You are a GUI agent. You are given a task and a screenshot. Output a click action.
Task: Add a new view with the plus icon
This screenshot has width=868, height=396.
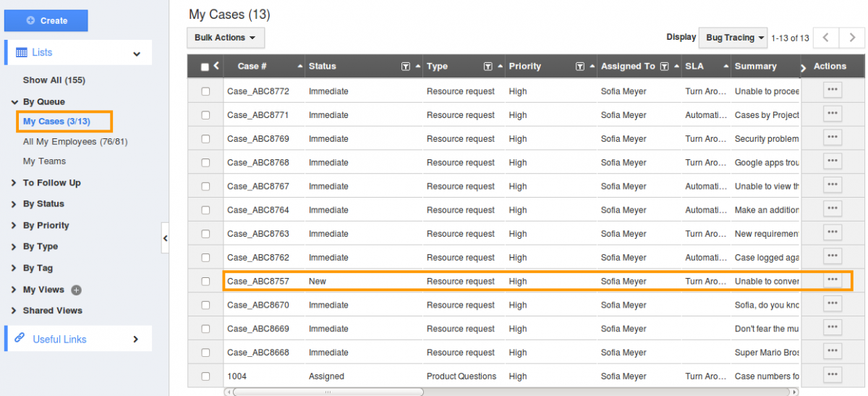click(77, 290)
